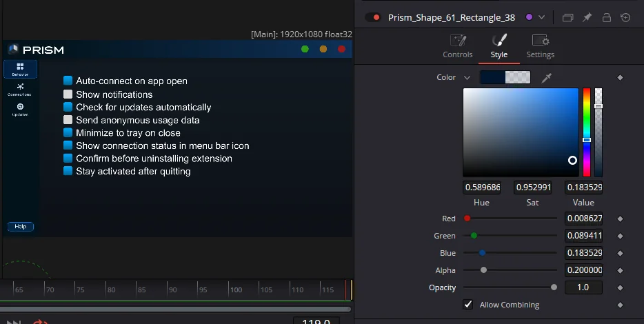This screenshot has width=644, height=324.
Task: Open the tile color dropdown chevron
Action: pyautogui.click(x=541, y=17)
